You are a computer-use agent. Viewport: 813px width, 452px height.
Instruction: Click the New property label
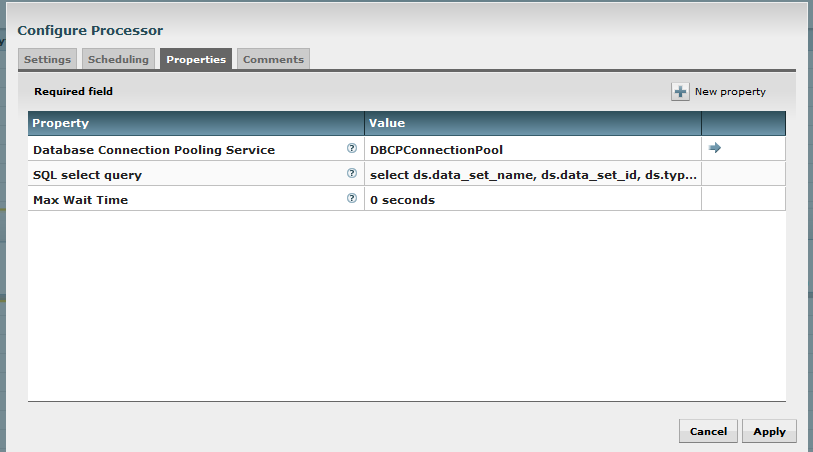730,92
